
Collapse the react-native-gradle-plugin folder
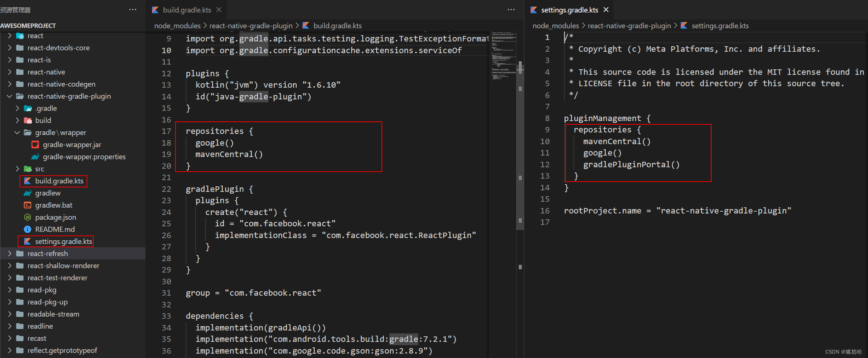click(x=9, y=96)
